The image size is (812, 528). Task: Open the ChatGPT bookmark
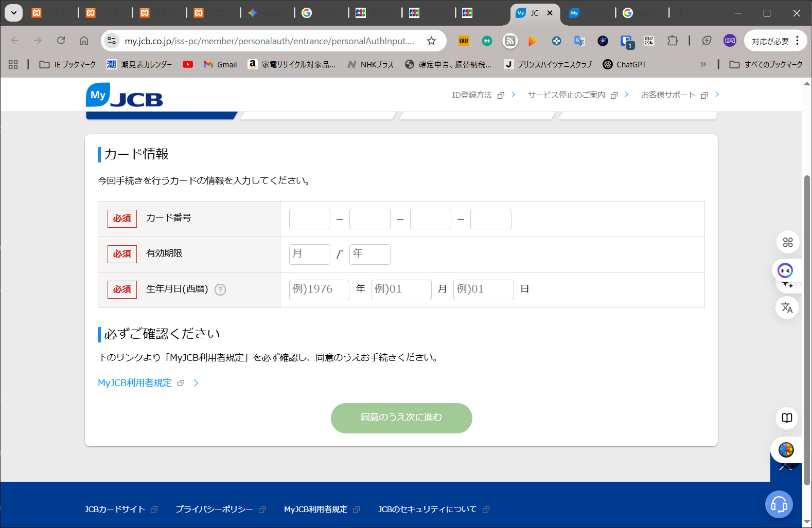[624, 64]
